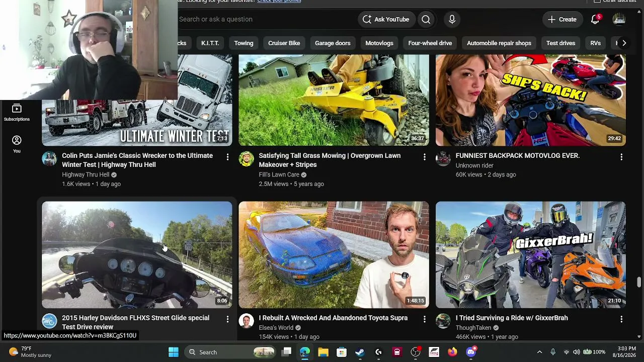The image size is (644, 362).
Task: Select the Test drives chip
Action: coord(560,43)
